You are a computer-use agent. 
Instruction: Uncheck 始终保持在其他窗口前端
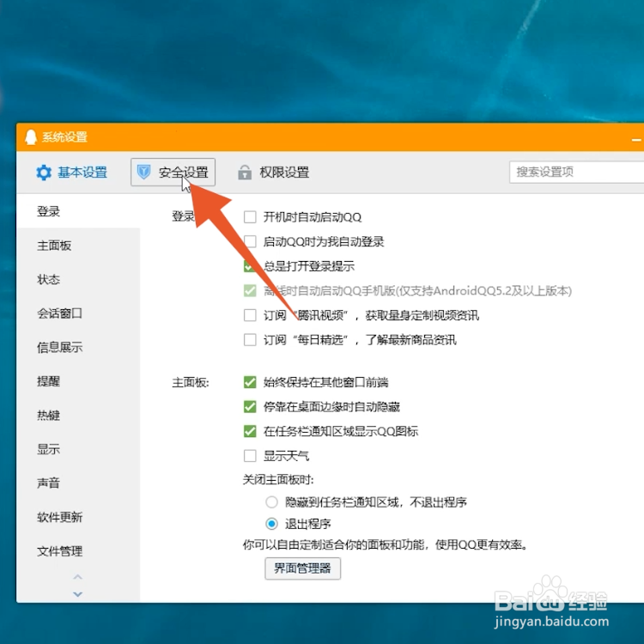(x=250, y=382)
